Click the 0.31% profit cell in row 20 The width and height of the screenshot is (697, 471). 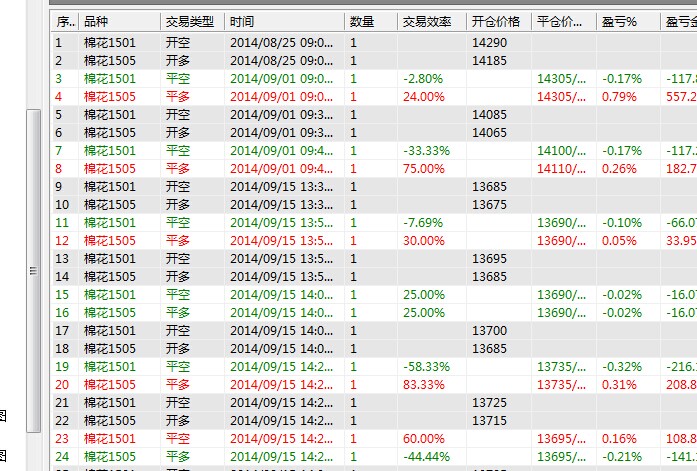pyautogui.click(x=619, y=384)
